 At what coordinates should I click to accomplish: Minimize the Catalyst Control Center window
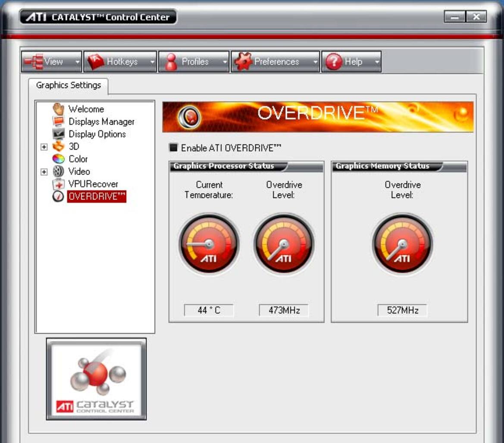454,17
